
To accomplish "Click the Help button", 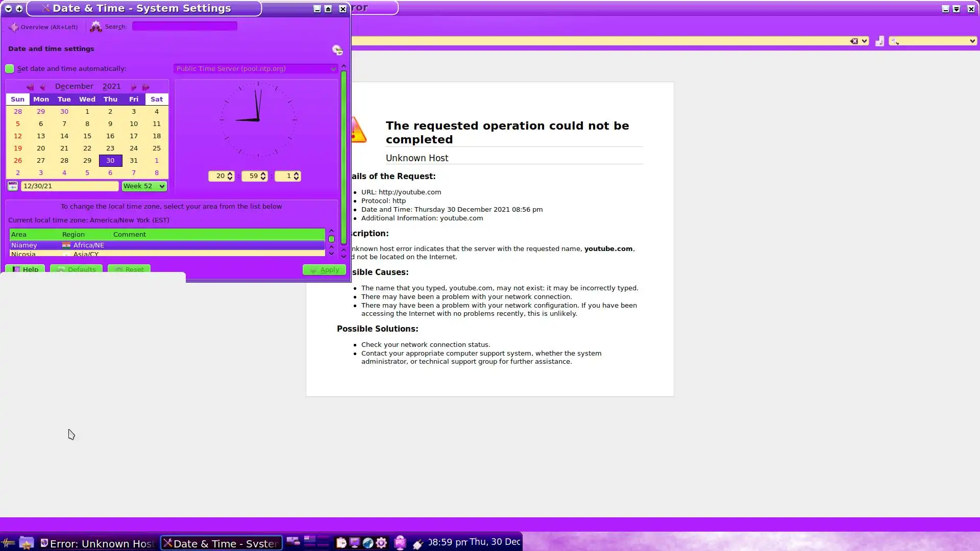I will point(25,269).
